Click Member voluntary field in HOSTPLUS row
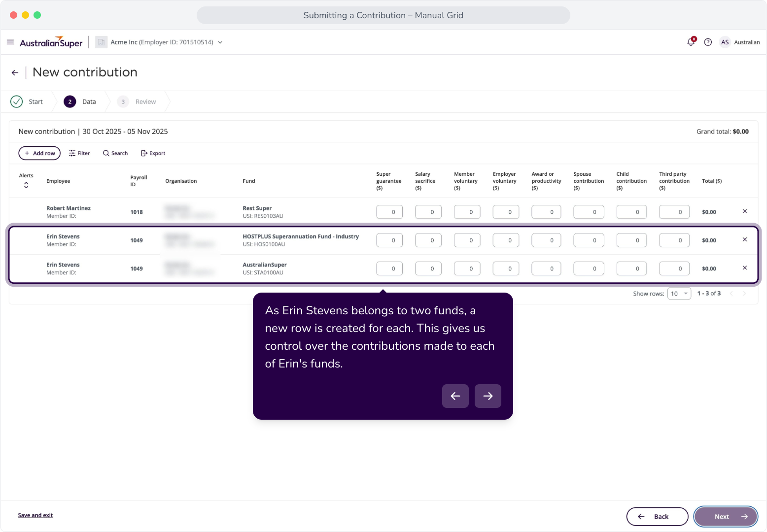 pyautogui.click(x=467, y=240)
